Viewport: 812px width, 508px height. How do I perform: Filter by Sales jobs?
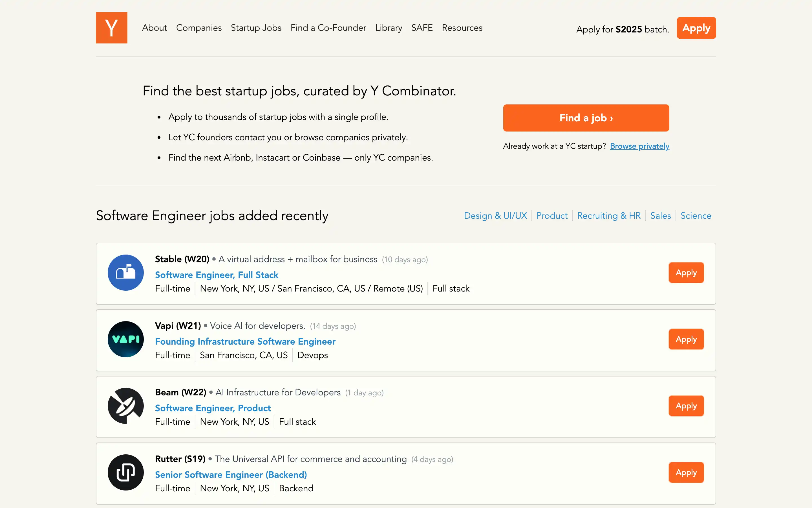[661, 216]
